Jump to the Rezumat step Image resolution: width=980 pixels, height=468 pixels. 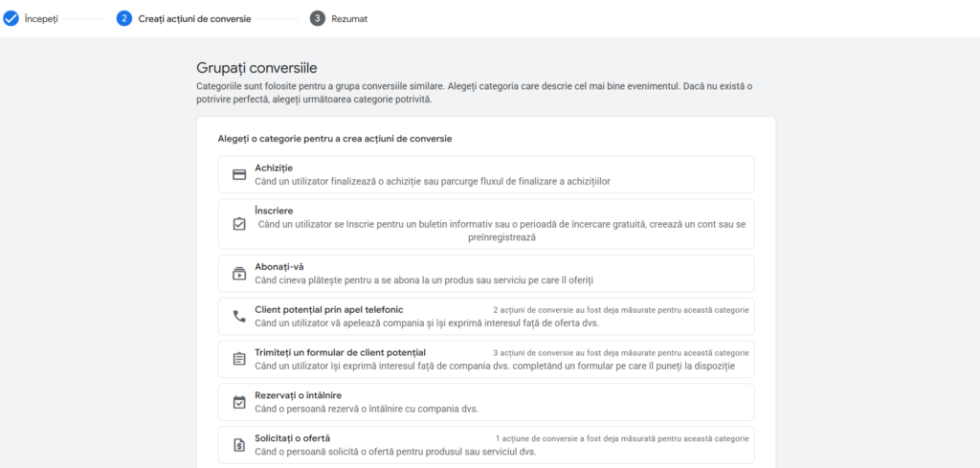tap(349, 18)
